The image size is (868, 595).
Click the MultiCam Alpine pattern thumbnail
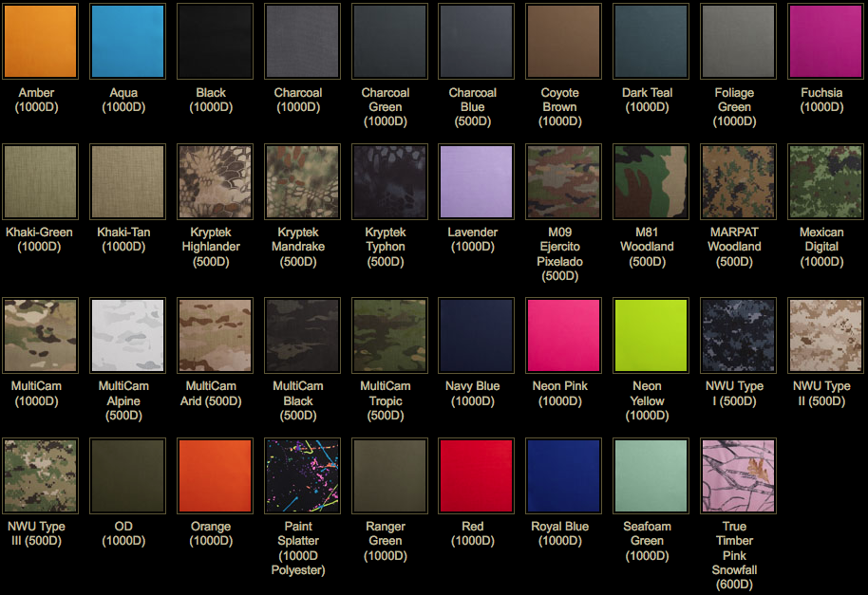(x=127, y=335)
